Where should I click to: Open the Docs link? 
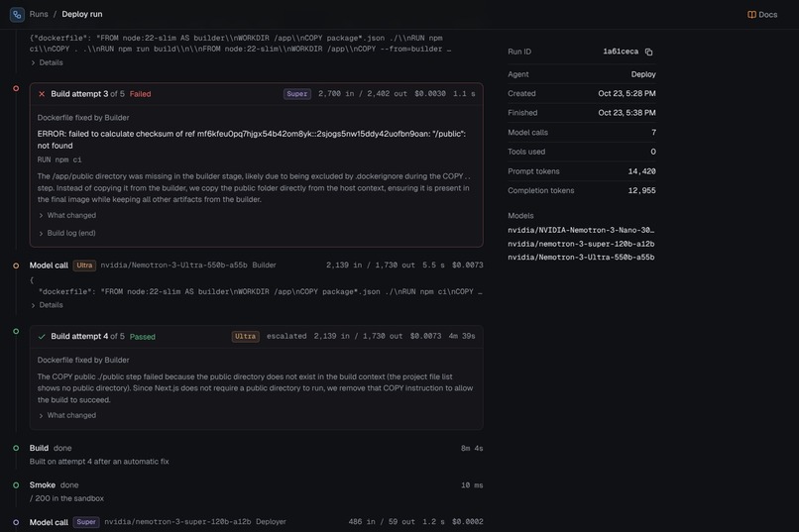(762, 15)
